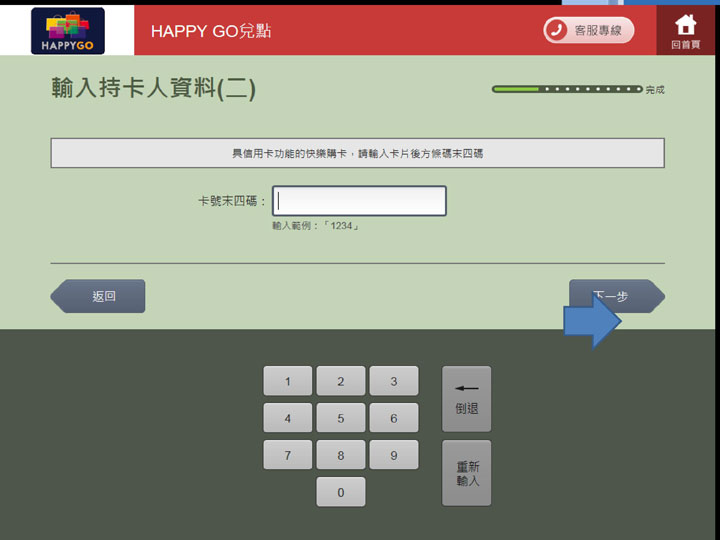
Task: Click the 重新輸入 re-enter key
Action: [467, 473]
